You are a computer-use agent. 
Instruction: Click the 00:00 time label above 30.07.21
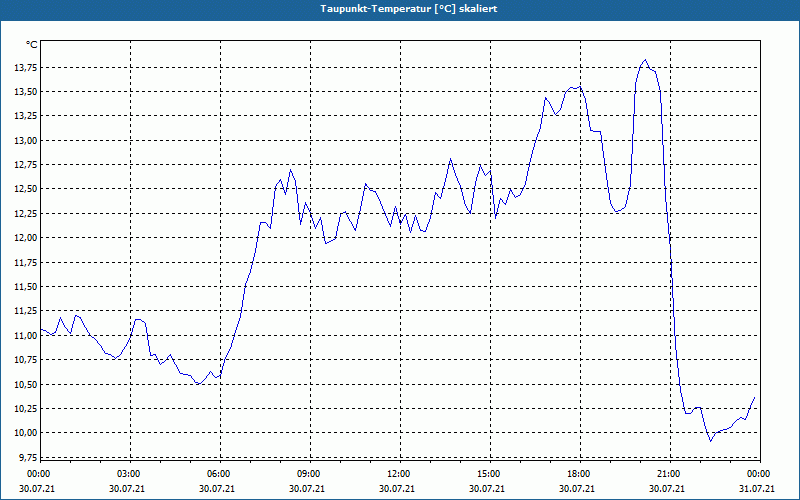pyautogui.click(x=38, y=474)
